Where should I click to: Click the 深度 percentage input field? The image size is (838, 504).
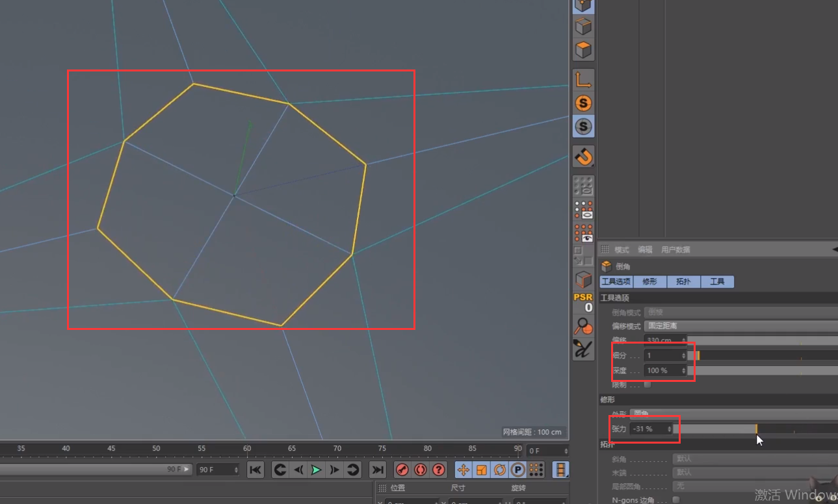click(661, 370)
